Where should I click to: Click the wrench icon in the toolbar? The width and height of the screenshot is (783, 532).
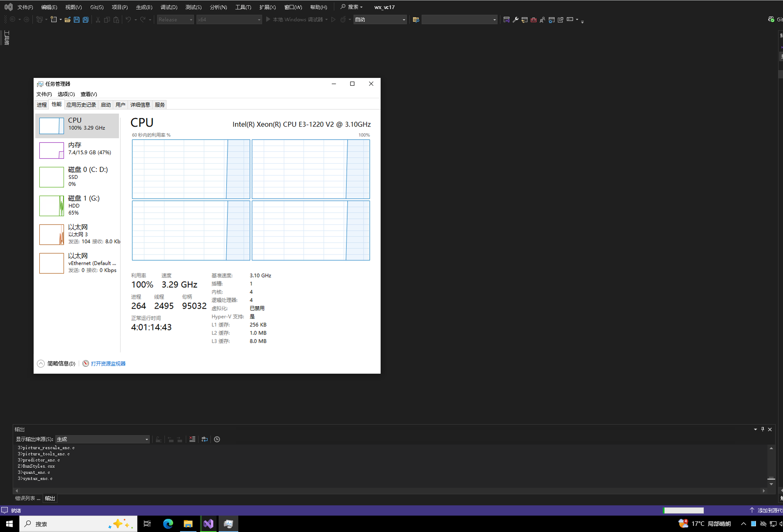[515, 20]
